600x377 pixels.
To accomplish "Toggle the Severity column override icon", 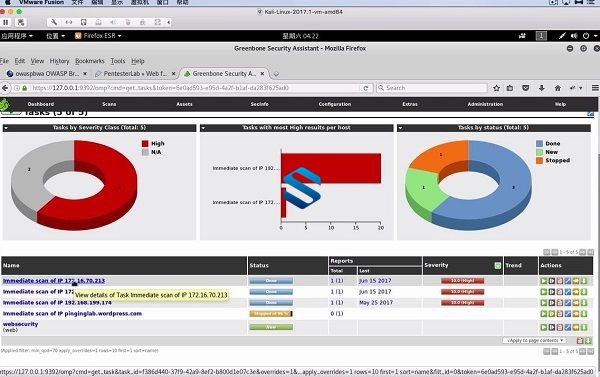I will [497, 265].
